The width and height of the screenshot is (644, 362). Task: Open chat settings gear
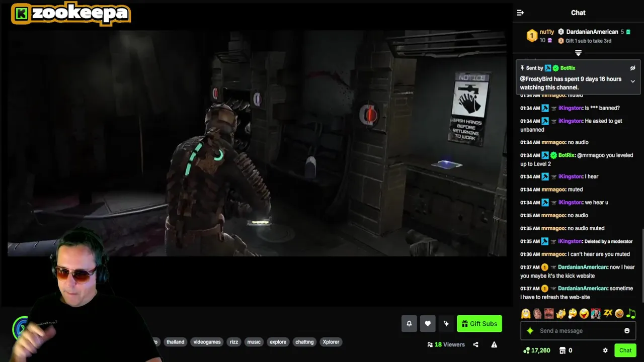click(605, 350)
